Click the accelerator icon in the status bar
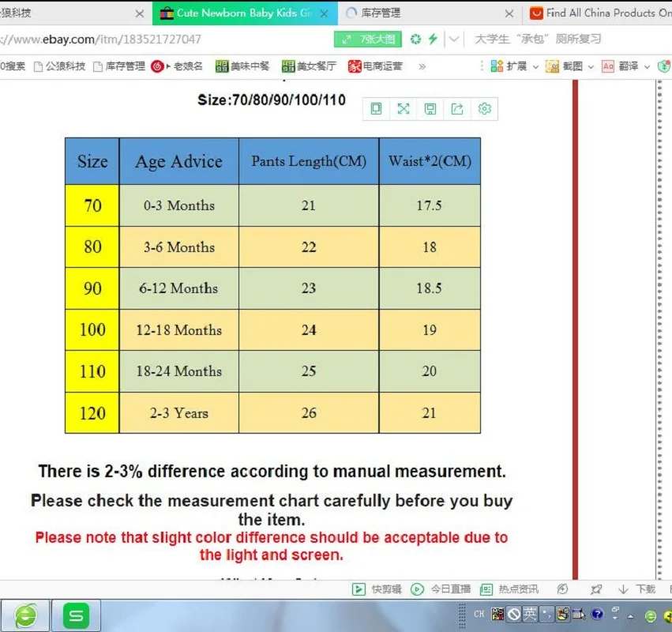672x632 pixels. pyautogui.click(x=562, y=589)
